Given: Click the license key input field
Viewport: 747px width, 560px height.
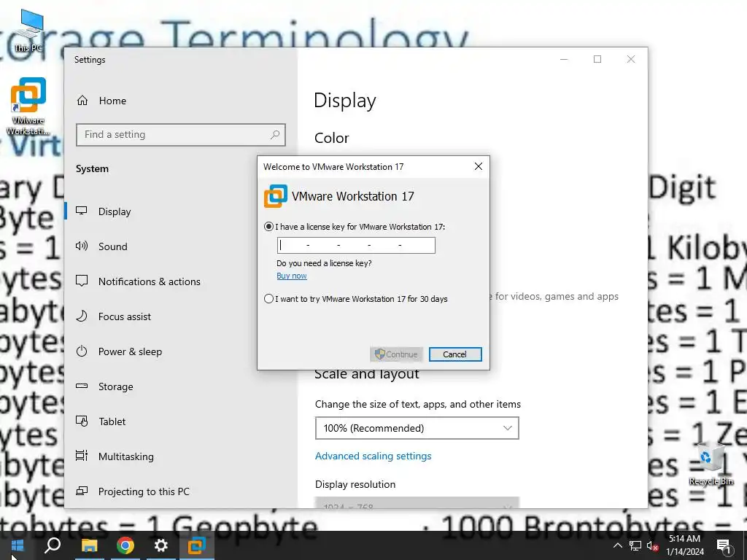Looking at the screenshot, I should click(356, 245).
